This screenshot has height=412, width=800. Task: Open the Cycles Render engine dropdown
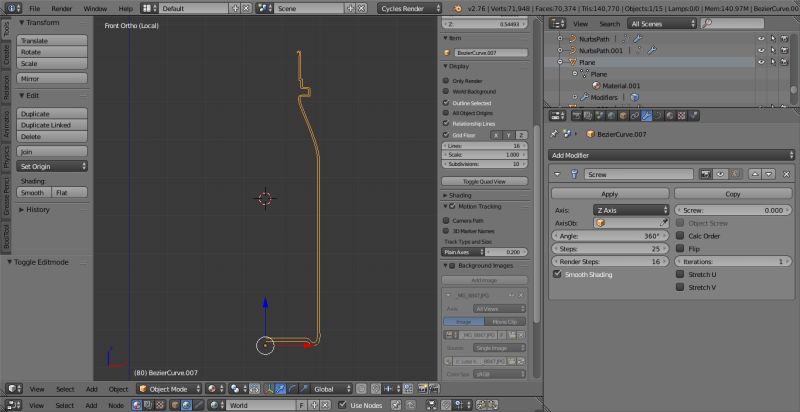410,8
